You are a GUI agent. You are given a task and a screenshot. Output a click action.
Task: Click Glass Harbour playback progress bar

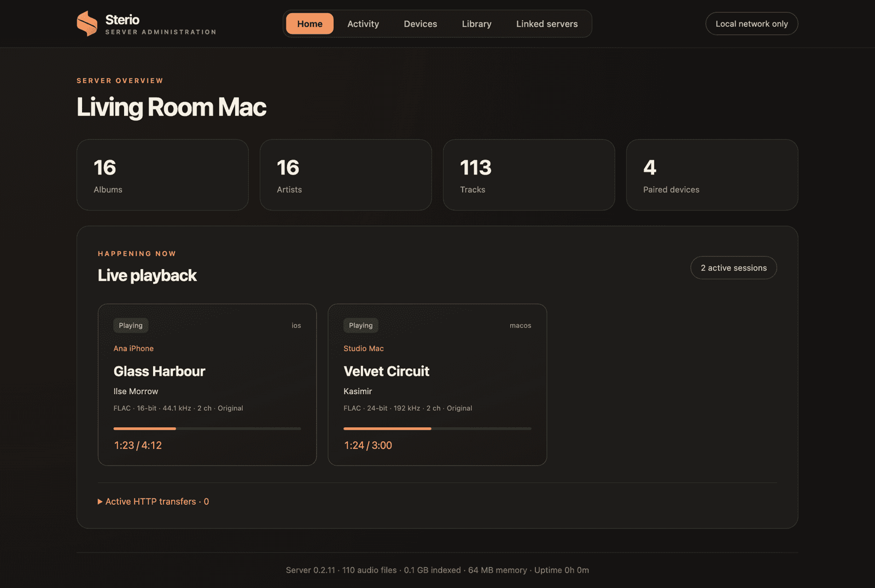(207, 428)
